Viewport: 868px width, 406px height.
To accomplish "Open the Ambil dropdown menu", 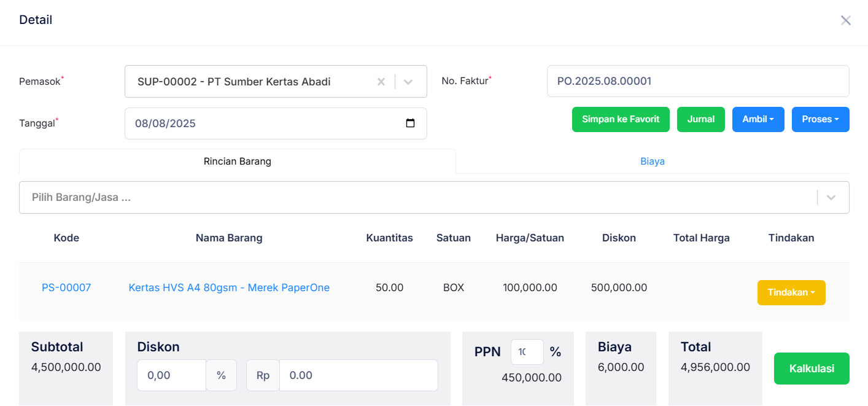I will [x=758, y=119].
